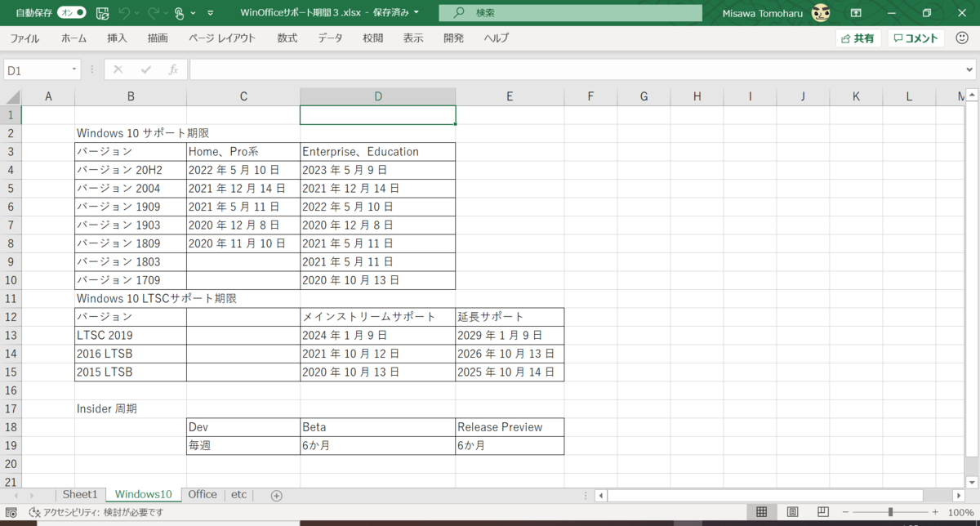
Task: Click cell 'Insider 周期'
Action: click(x=131, y=408)
